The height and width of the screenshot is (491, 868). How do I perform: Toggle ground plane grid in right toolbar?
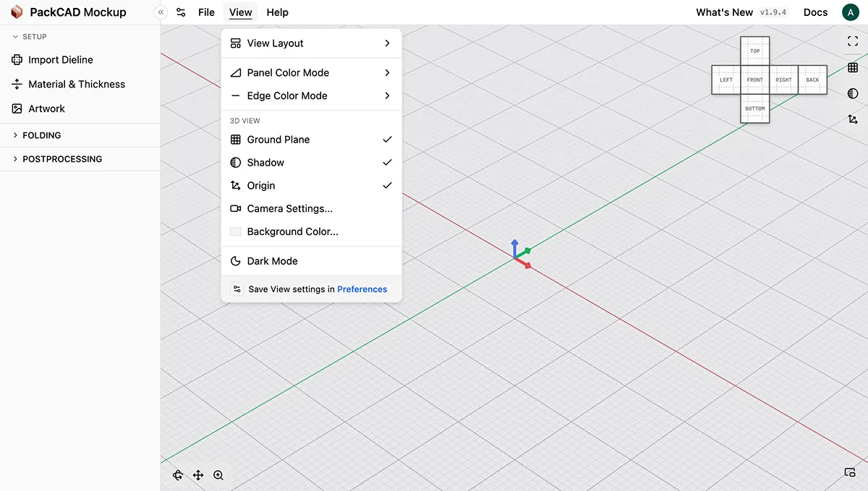coord(853,68)
